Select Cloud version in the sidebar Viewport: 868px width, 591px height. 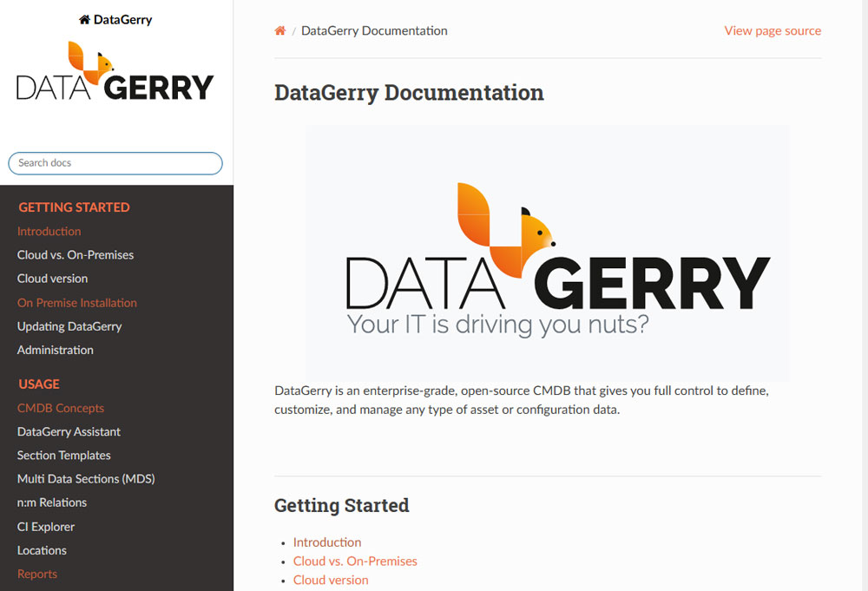53,279
